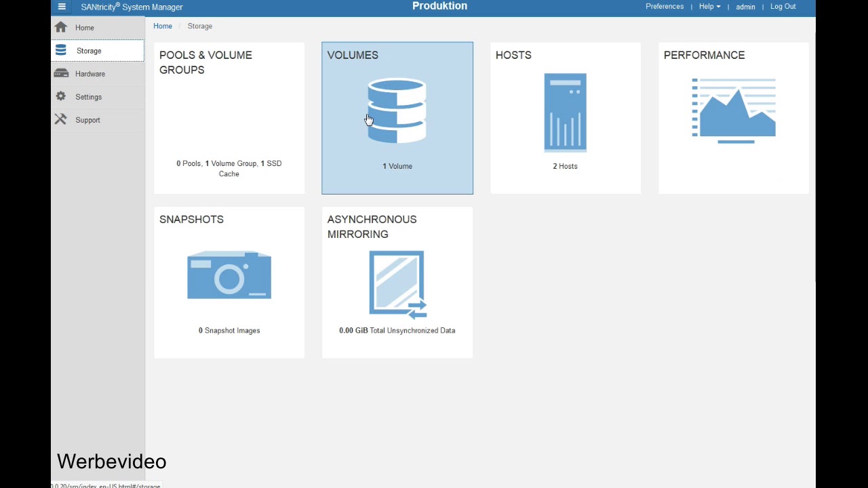
Task: Open Snapshots via the camera icon
Action: pos(229,275)
